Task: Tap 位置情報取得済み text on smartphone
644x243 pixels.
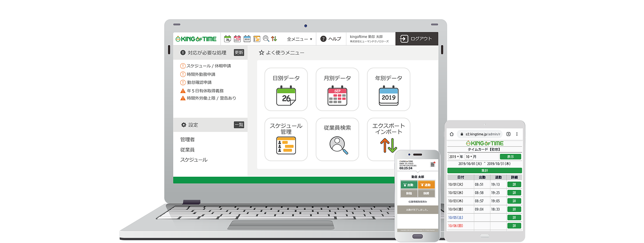Action: point(418,202)
